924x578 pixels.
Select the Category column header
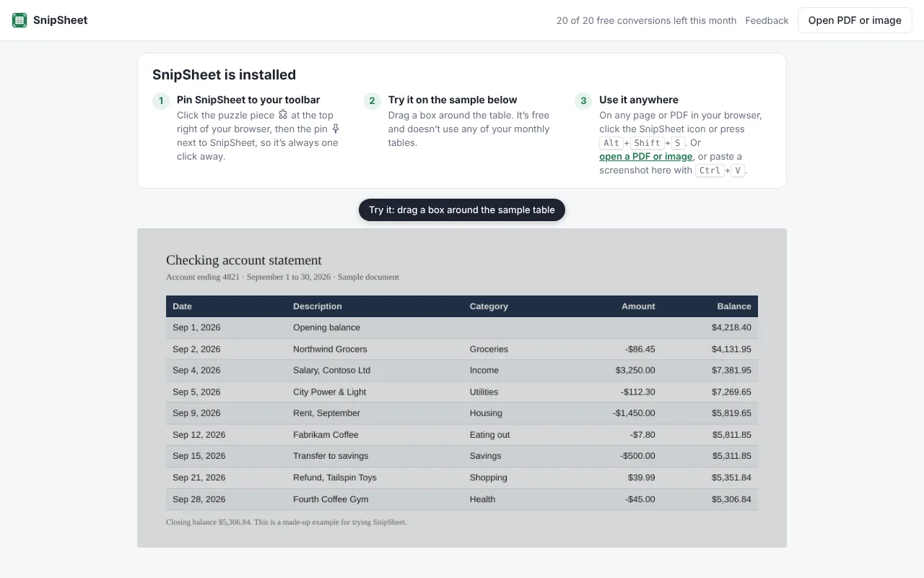(x=489, y=306)
